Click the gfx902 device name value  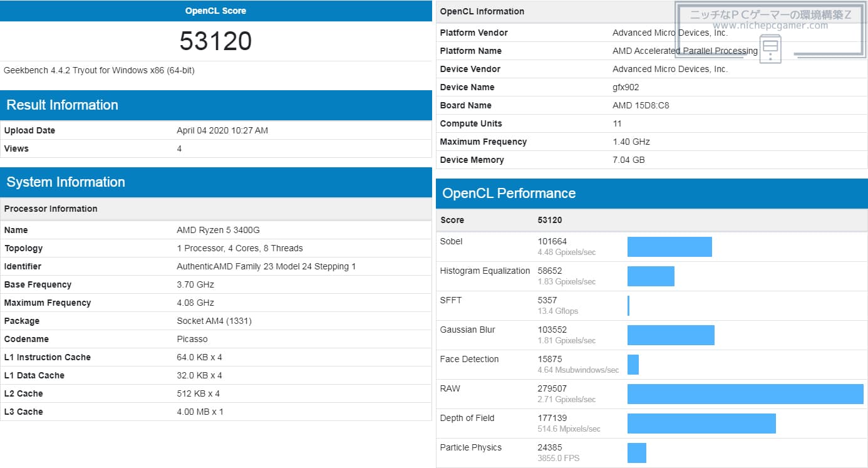(x=626, y=87)
